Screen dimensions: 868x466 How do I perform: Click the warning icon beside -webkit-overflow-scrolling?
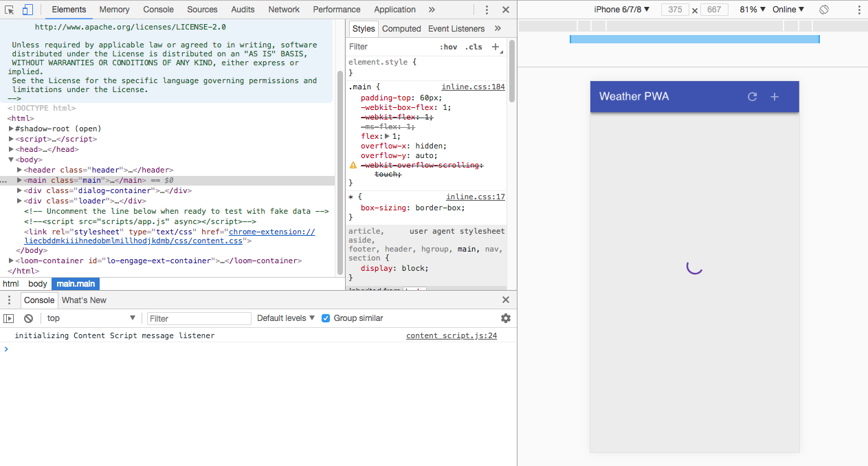[x=353, y=166]
